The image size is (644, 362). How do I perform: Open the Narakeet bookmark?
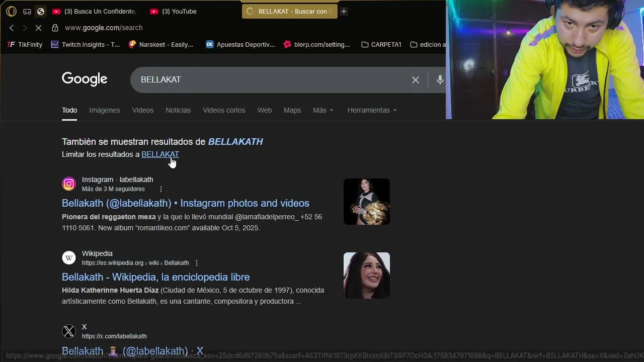click(x=161, y=44)
